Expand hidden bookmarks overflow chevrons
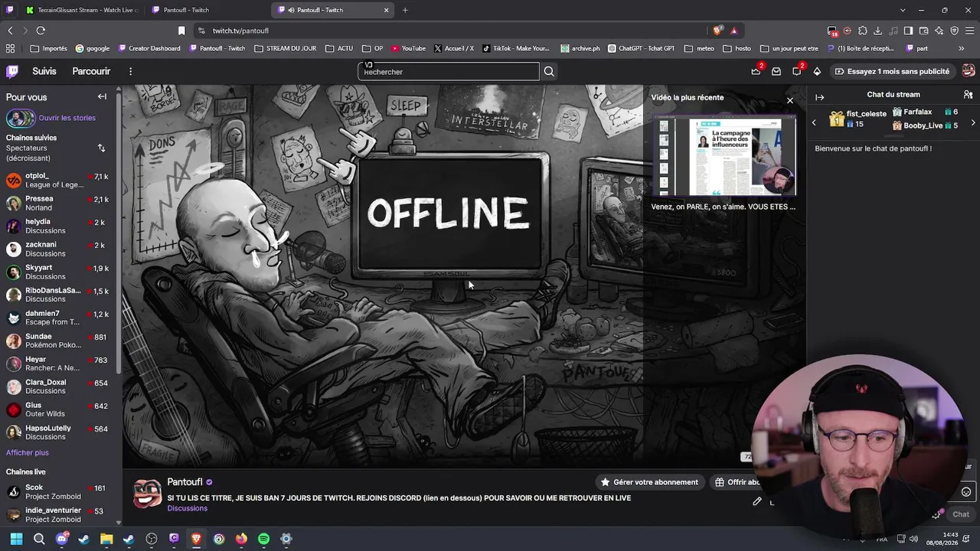Screen dimensions: 980x551 tap(962, 48)
